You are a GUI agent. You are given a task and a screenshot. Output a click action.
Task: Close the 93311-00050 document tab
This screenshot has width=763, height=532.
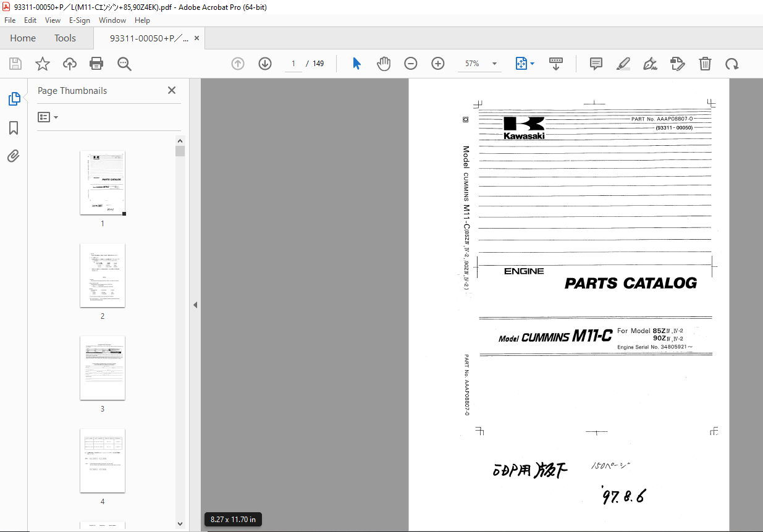coord(197,38)
